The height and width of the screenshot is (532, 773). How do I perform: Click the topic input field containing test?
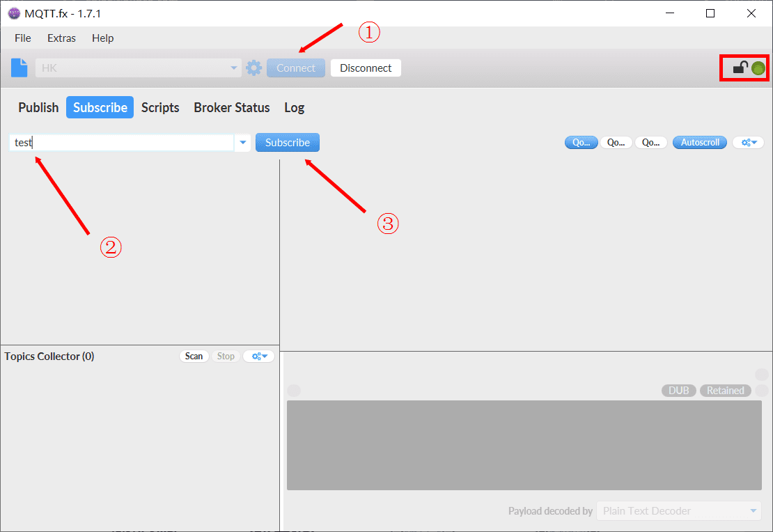[x=121, y=143]
